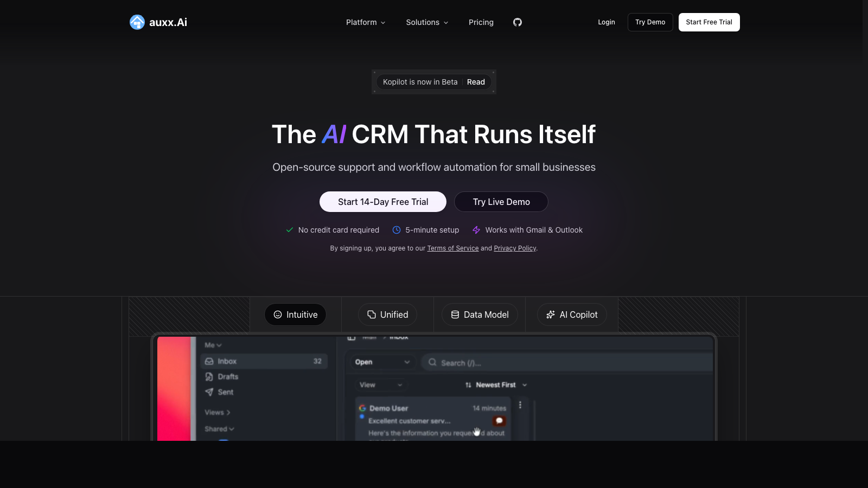The width and height of the screenshot is (868, 488).
Task: Click the Try Live Demo button
Action: coord(501,202)
